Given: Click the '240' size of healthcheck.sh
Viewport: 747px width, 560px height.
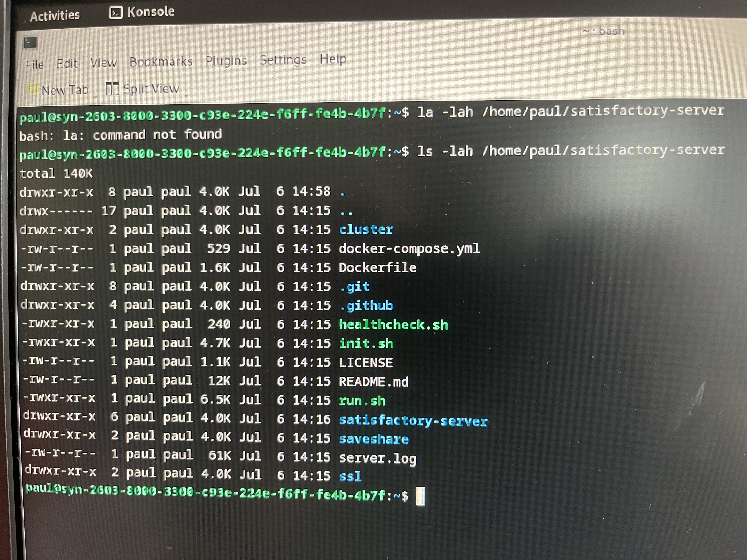Looking at the screenshot, I should tap(219, 324).
